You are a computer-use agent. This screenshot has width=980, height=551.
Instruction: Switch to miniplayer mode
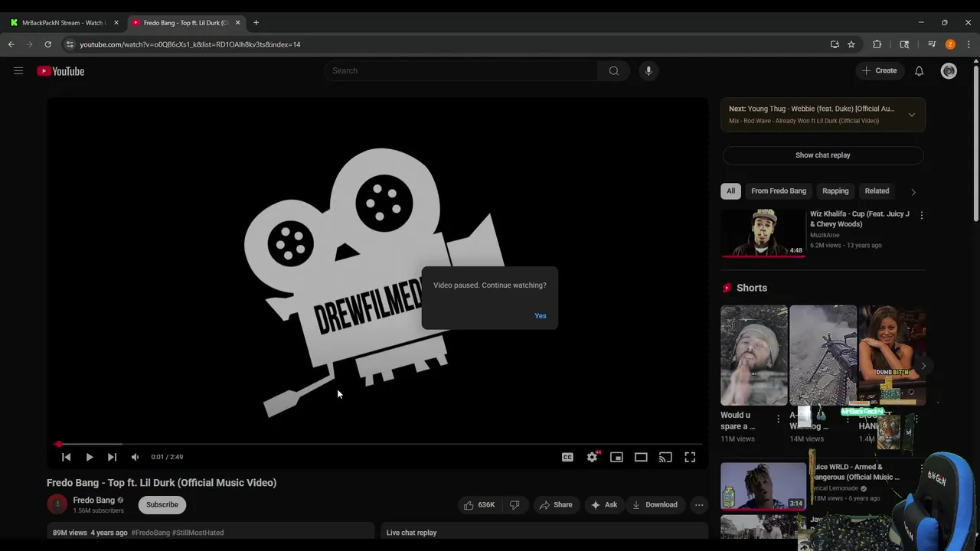pos(616,457)
